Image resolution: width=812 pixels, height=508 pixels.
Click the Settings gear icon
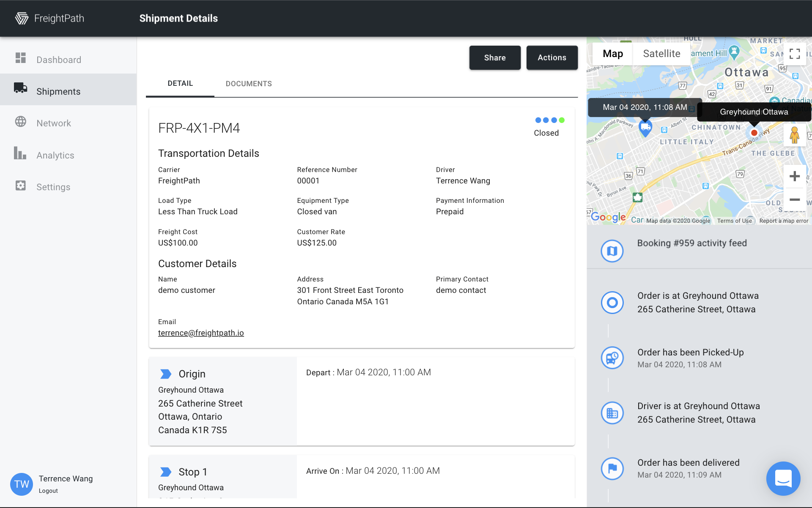pyautogui.click(x=21, y=186)
